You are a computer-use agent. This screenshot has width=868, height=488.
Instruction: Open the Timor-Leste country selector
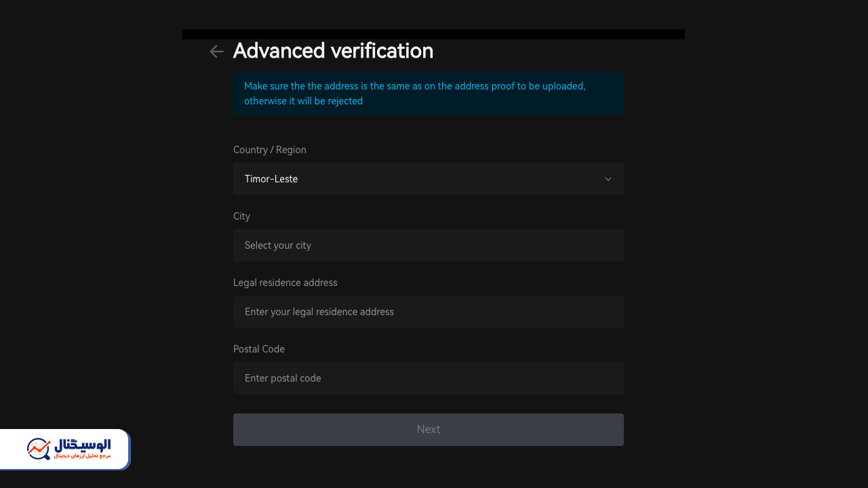point(429,179)
